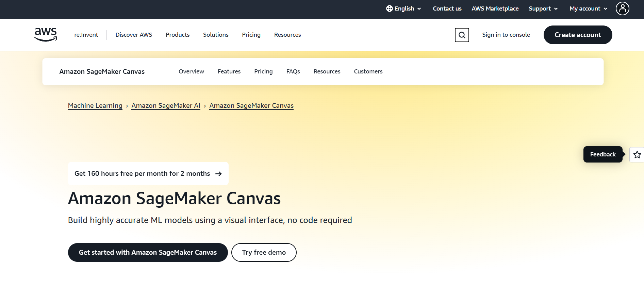Switch to the Features tab
This screenshot has height=306, width=644.
click(229, 71)
